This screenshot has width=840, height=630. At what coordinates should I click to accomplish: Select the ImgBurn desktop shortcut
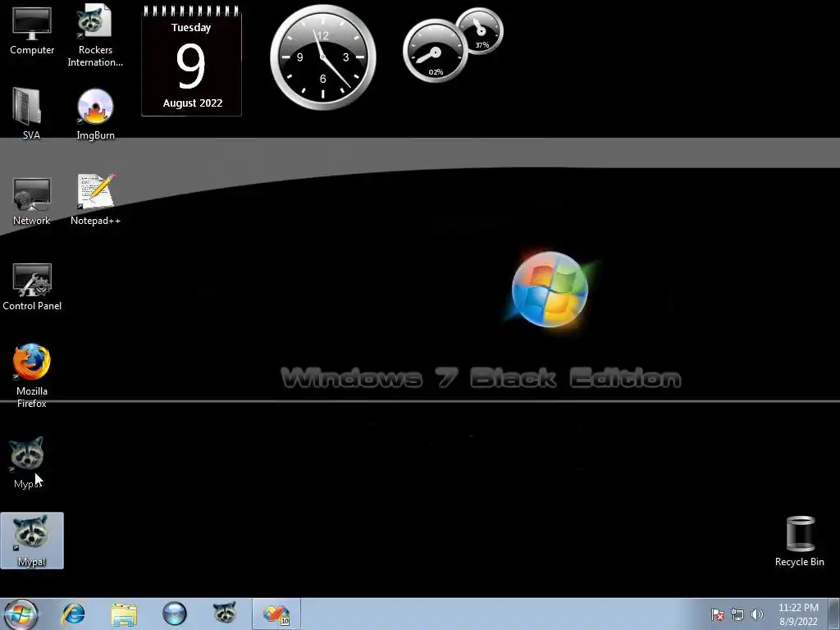95,114
